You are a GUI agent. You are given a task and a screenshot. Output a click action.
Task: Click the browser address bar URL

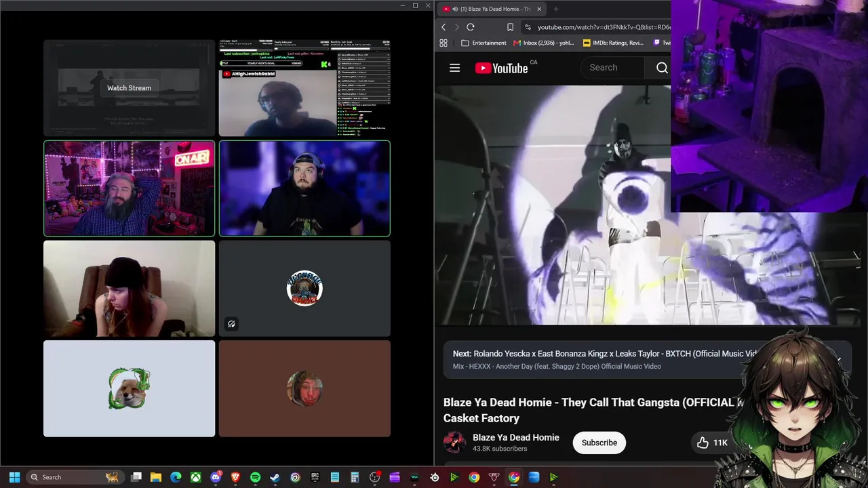[x=604, y=27]
